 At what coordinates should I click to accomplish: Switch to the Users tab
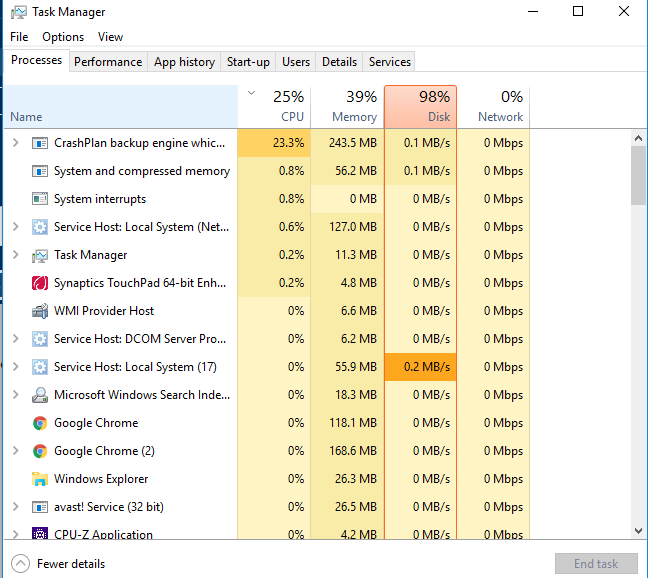point(296,62)
